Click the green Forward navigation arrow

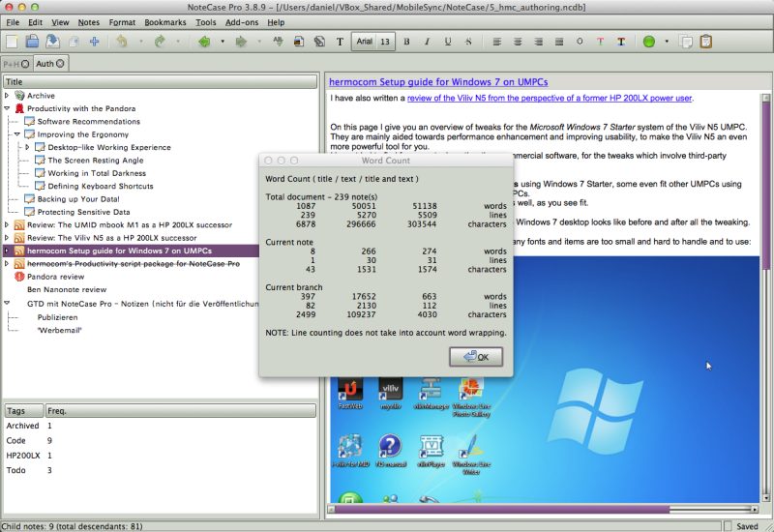tap(241, 42)
